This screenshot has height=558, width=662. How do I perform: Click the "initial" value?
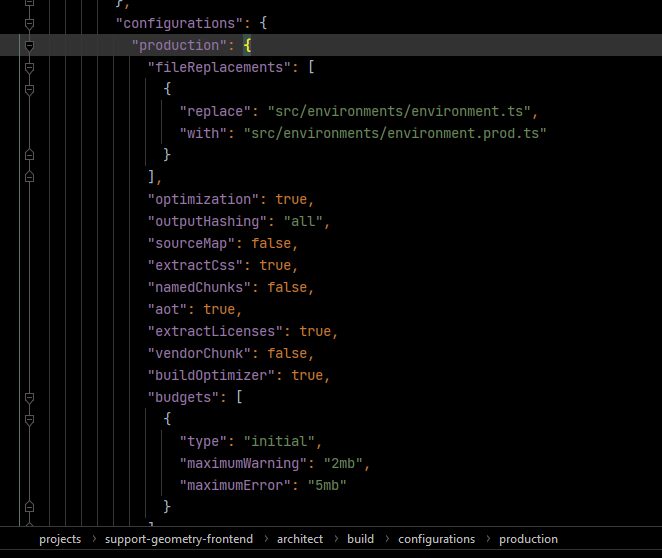tap(279, 441)
